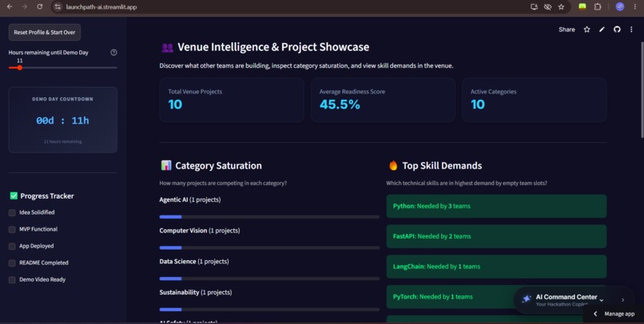Click the bar chart icon by Category Saturation
Viewport: 644px width, 324px height.
(166, 165)
